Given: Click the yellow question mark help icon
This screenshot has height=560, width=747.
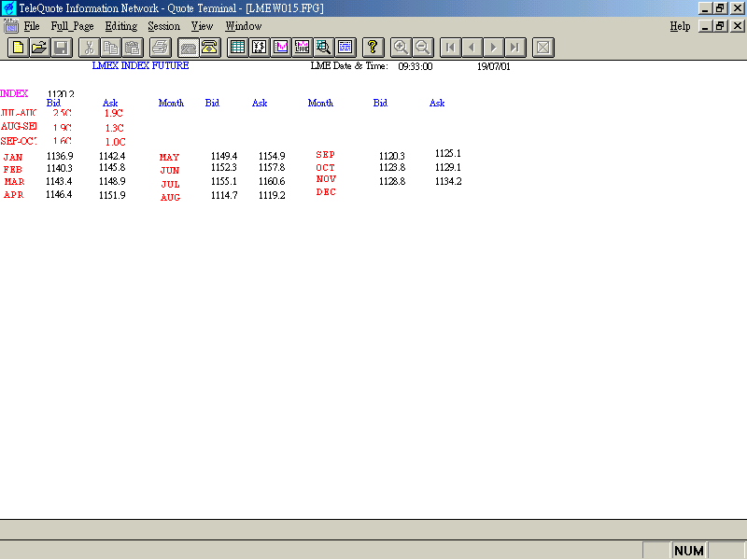Looking at the screenshot, I should (x=373, y=48).
